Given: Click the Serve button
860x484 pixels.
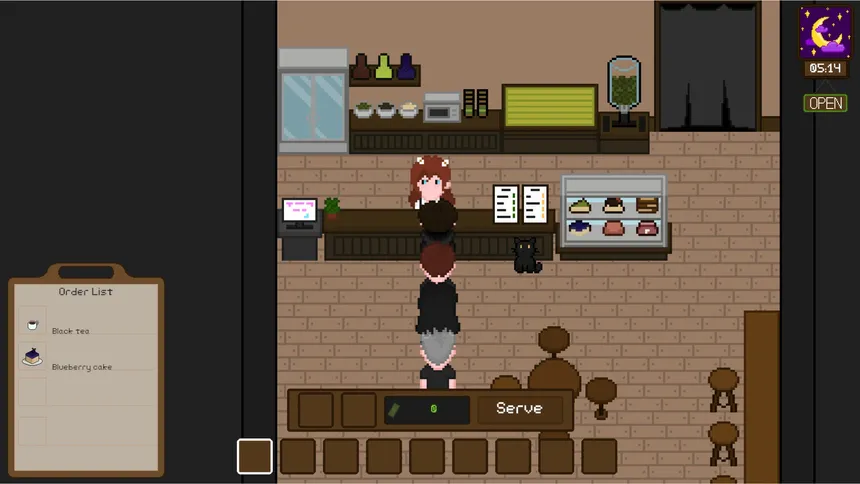Looking at the screenshot, I should (x=519, y=408).
